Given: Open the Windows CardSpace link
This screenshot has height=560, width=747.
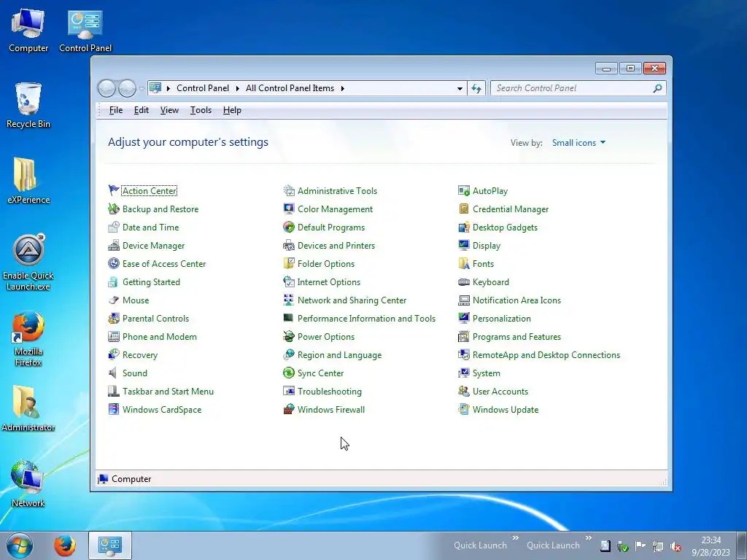Looking at the screenshot, I should click(x=161, y=410).
